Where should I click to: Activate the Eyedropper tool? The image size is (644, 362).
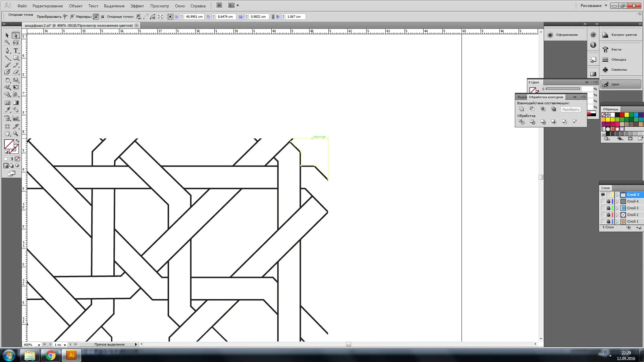[x=7, y=110]
